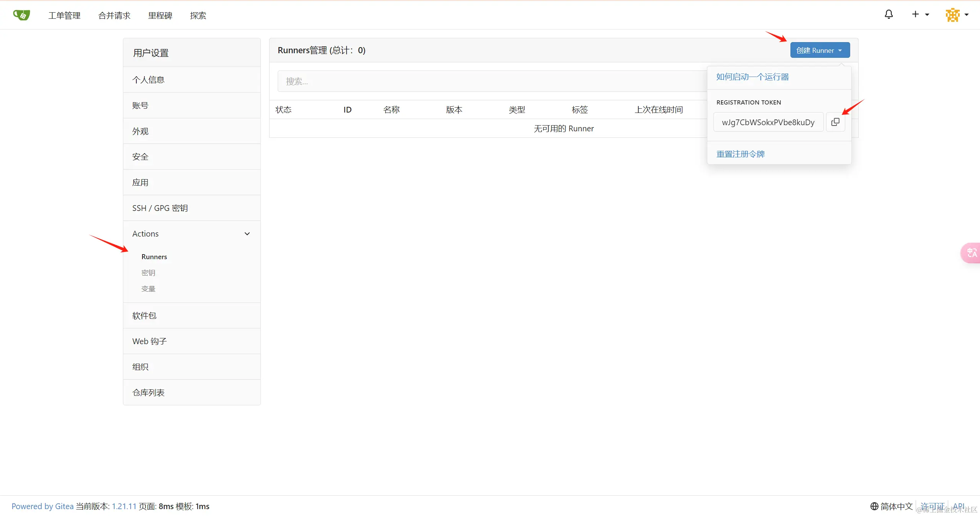
Task: Open SSH / GPG 密钥 settings
Action: 160,208
